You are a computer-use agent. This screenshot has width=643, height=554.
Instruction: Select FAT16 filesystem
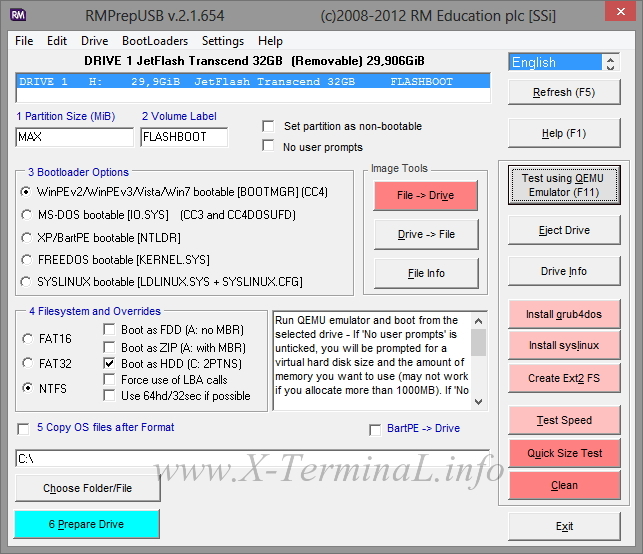(x=27, y=339)
